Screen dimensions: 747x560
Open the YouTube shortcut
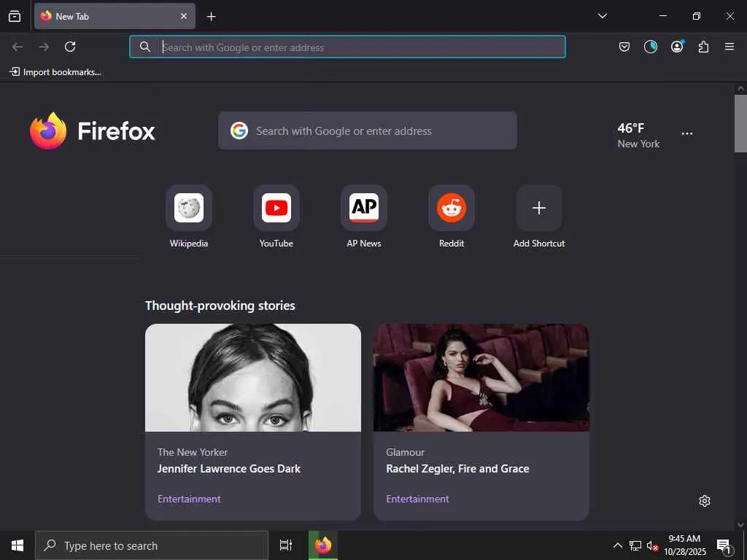pos(276,217)
